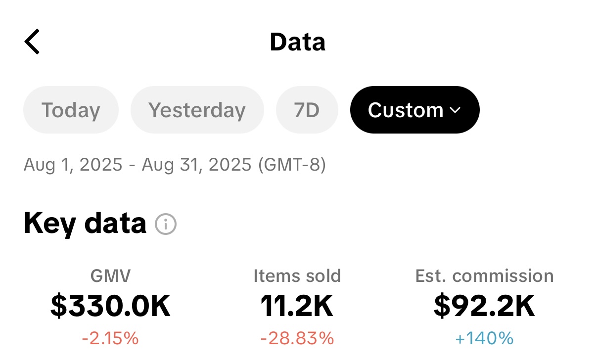Click the Data page title

click(x=298, y=42)
